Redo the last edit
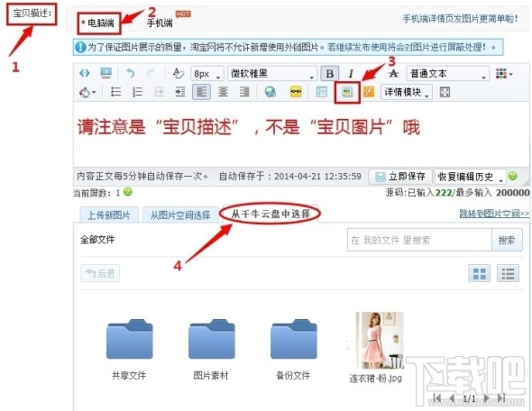The image size is (532, 411). (x=151, y=73)
